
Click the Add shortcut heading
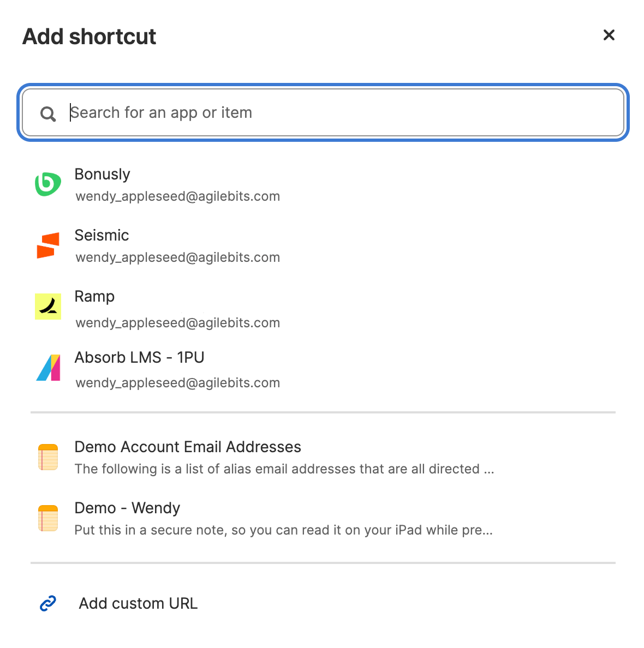tap(90, 37)
